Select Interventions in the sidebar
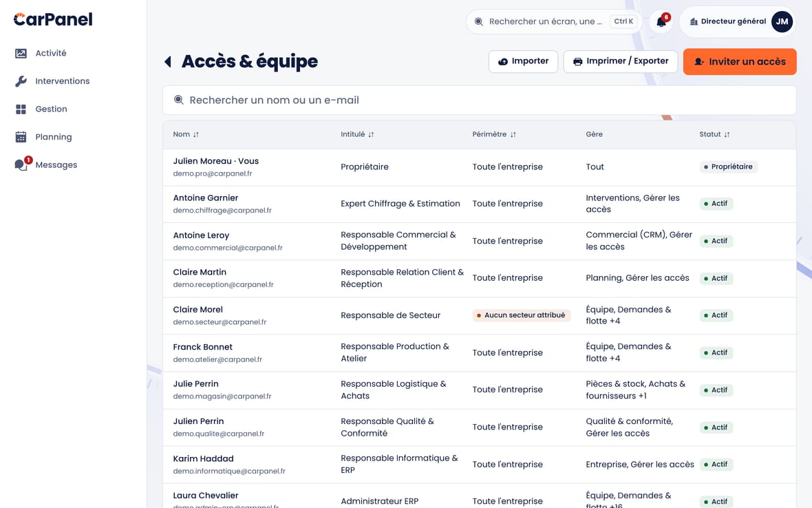 (62, 81)
